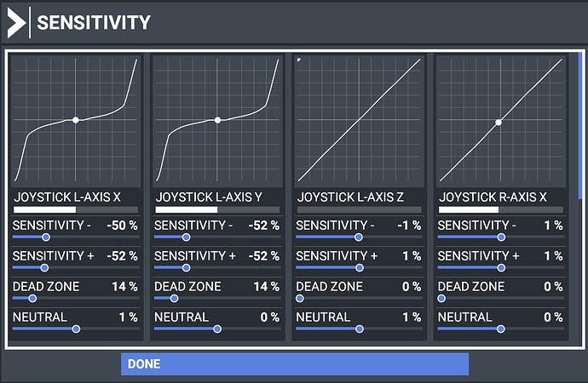The image size is (588, 383).
Task: Adjust Joystick L-Axis Y Sensitivity + slider handle
Action: tap(186, 268)
